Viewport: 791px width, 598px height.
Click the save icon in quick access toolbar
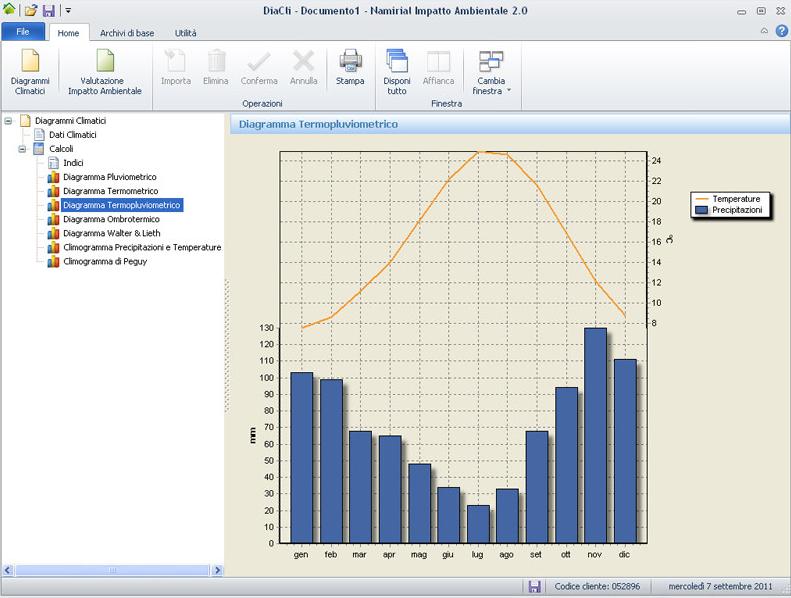(48, 10)
